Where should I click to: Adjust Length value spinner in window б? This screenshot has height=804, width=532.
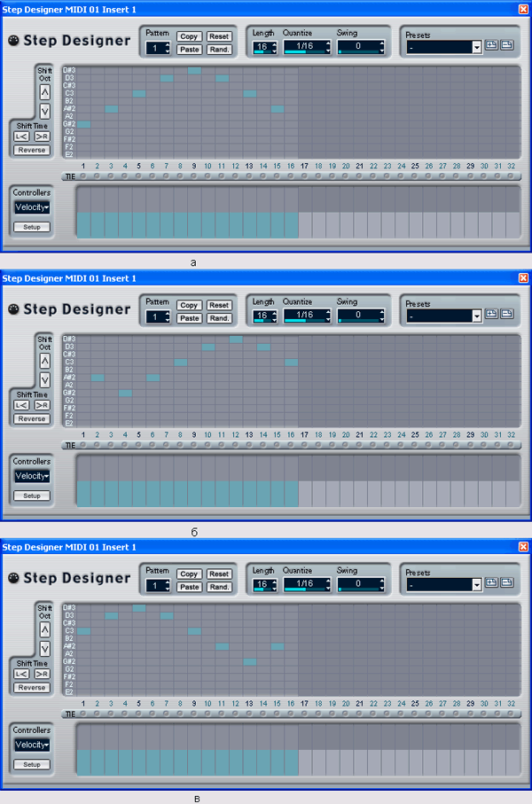pos(275,316)
